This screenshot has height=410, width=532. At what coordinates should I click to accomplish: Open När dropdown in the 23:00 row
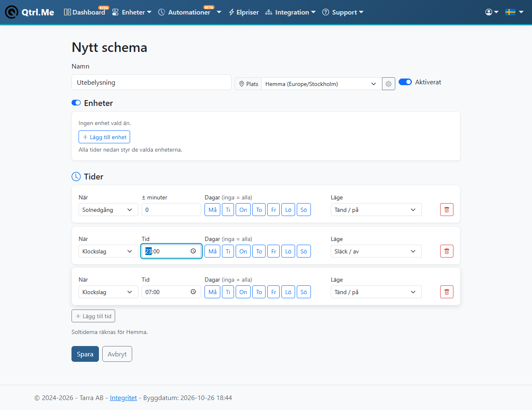point(108,251)
